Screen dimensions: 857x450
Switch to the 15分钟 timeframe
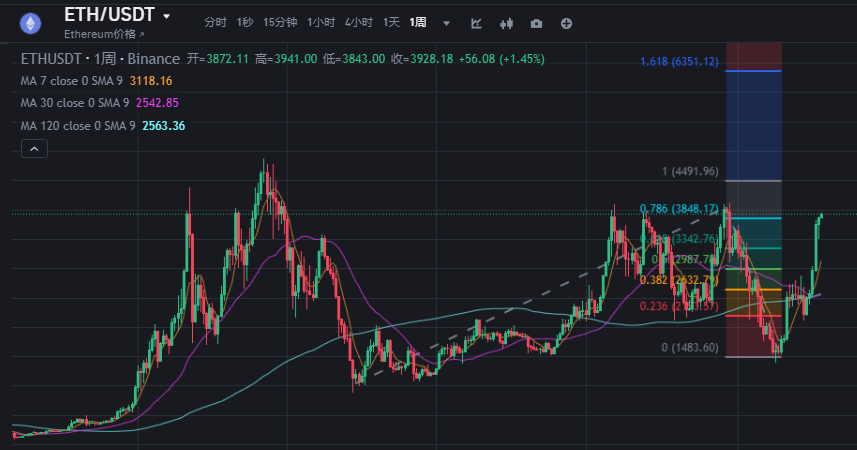tap(280, 22)
